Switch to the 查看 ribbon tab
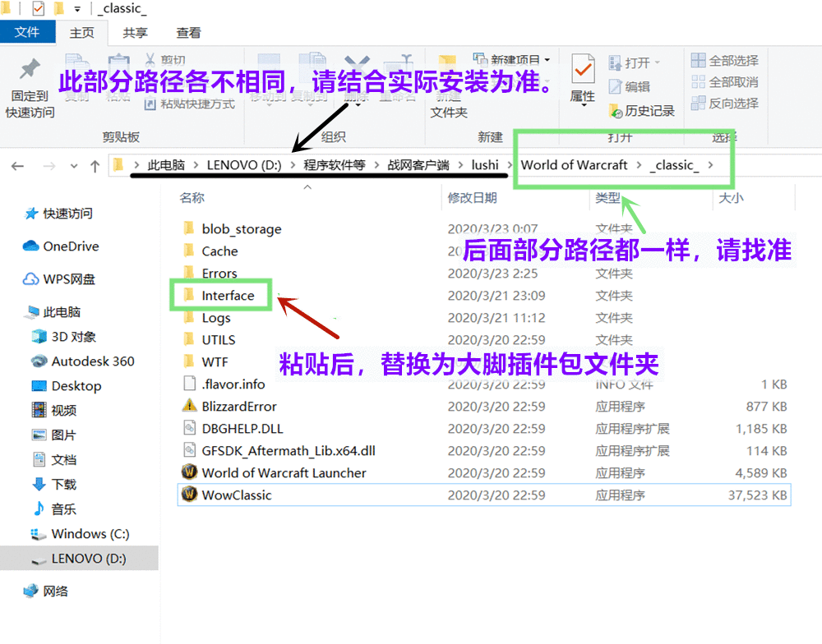822x644 pixels. pyautogui.click(x=188, y=33)
